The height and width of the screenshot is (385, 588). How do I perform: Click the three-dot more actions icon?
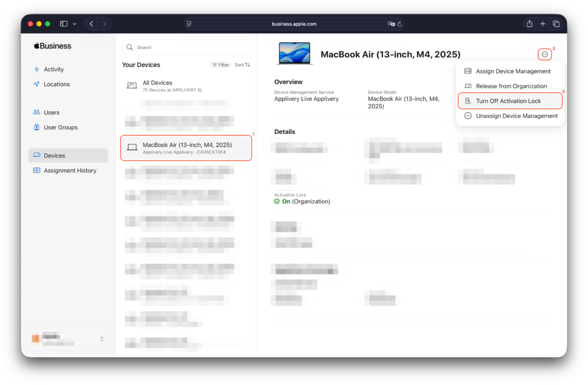point(544,55)
